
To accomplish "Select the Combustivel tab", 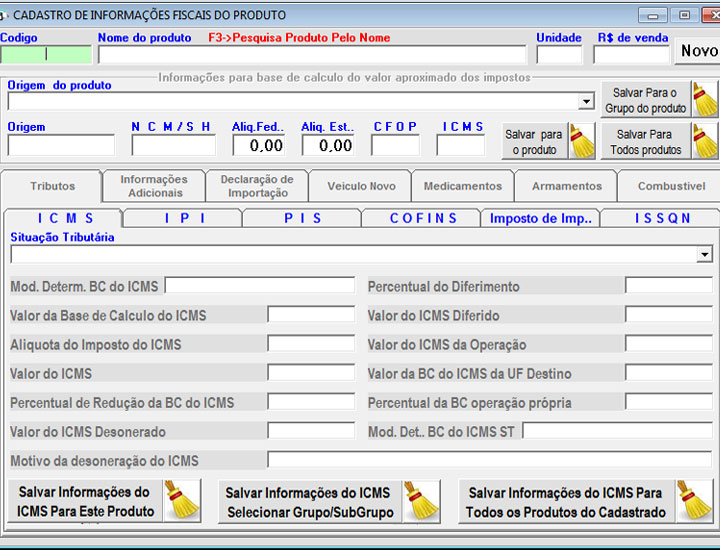I will [x=670, y=186].
